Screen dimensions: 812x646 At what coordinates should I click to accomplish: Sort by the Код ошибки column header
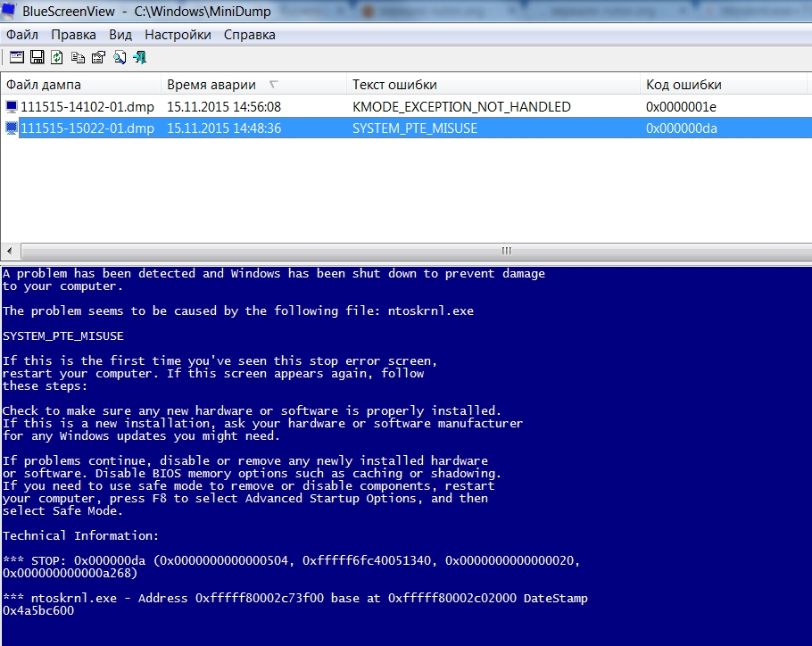pyautogui.click(x=724, y=85)
